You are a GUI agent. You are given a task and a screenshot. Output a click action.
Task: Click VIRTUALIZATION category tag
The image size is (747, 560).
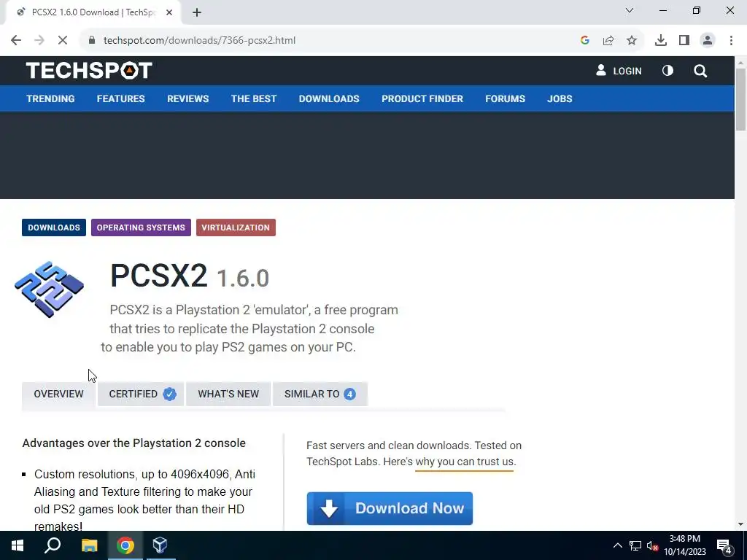pos(236,227)
